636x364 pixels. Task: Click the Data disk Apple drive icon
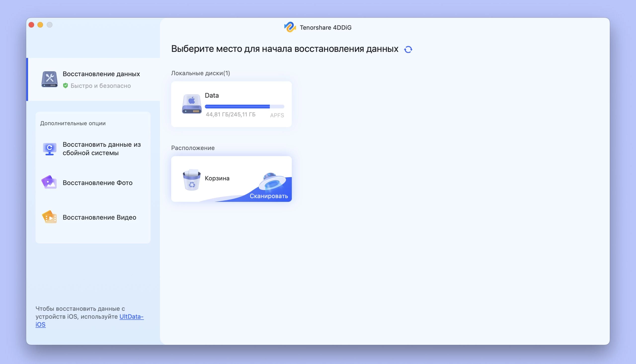click(x=192, y=104)
